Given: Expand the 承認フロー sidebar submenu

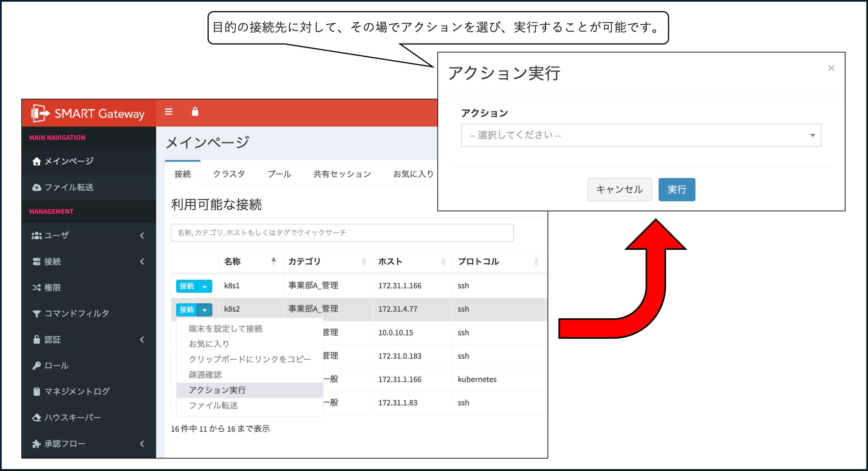Looking at the screenshot, I should (88, 444).
